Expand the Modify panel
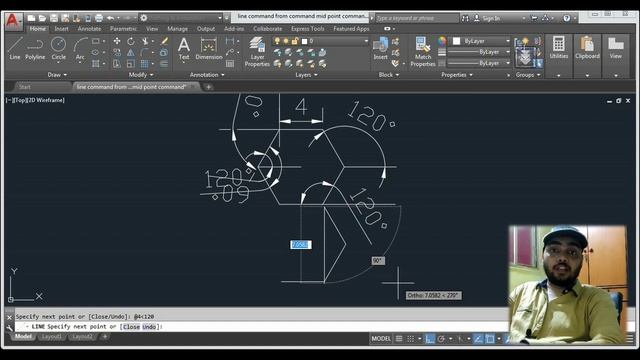The image size is (640, 360). pyautogui.click(x=141, y=75)
